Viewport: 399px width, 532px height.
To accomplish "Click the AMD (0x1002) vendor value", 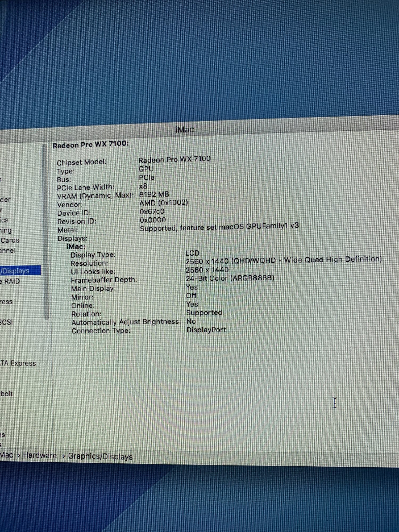I will (x=164, y=203).
